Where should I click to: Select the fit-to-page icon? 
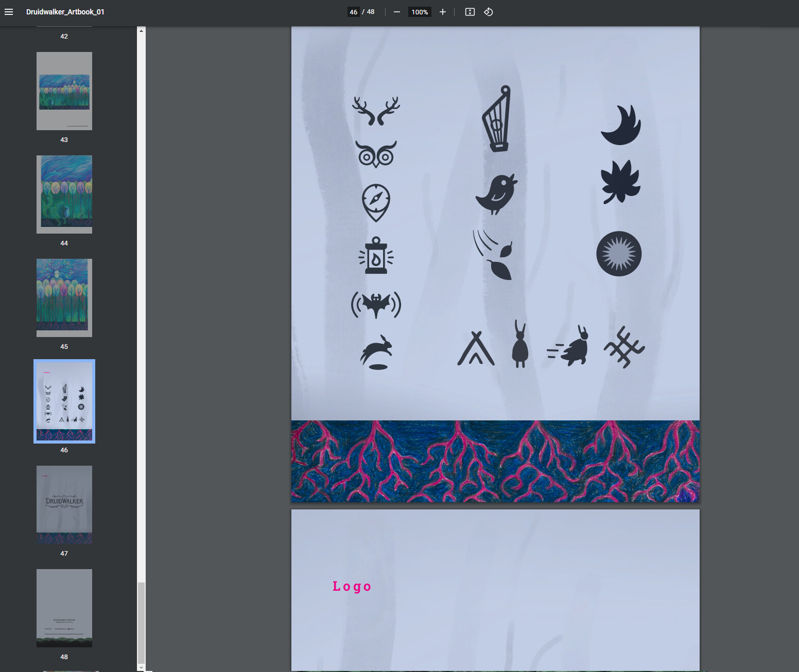pyautogui.click(x=470, y=12)
